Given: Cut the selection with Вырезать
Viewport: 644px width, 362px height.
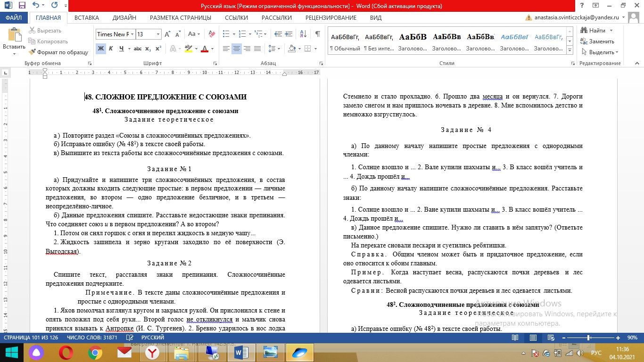Looking at the screenshot, I should click(45, 31).
